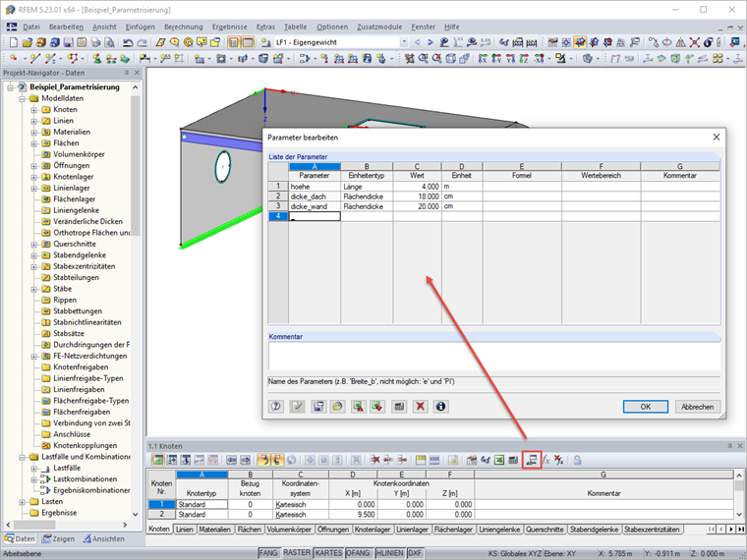Click navigator vertical scrollbar
The height and width of the screenshot is (560, 747).
coord(136,164)
